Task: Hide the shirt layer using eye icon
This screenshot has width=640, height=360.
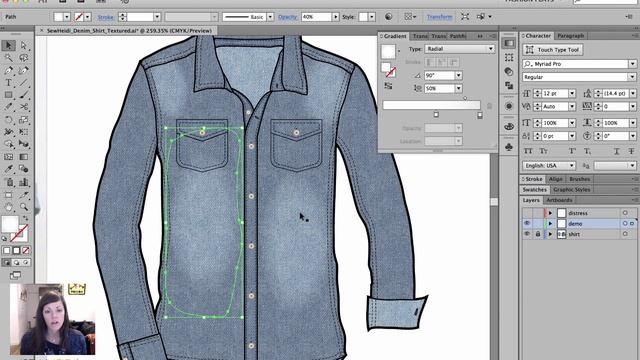Action: pyautogui.click(x=527, y=234)
